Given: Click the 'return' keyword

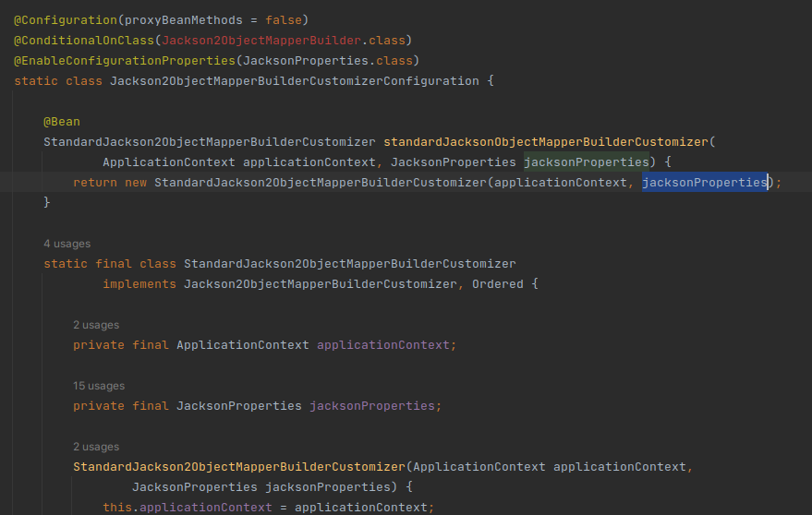Looking at the screenshot, I should pyautogui.click(x=95, y=182).
